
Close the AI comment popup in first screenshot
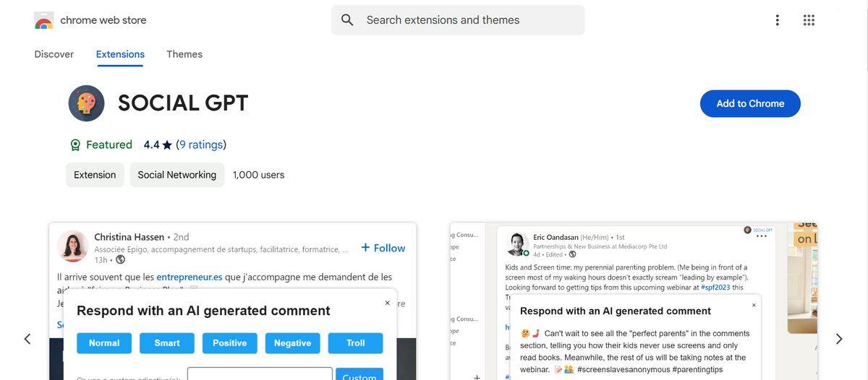pyautogui.click(x=387, y=303)
